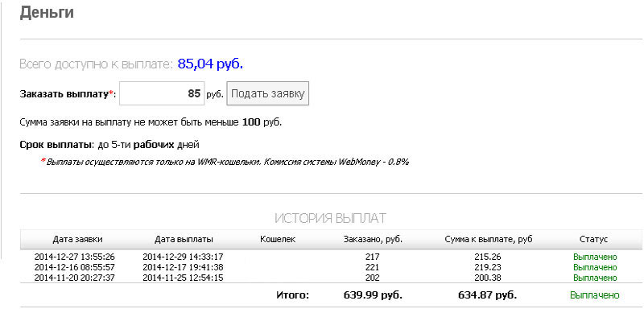
Task: Click the Сумма к выплате, руб header
Action: (x=489, y=239)
